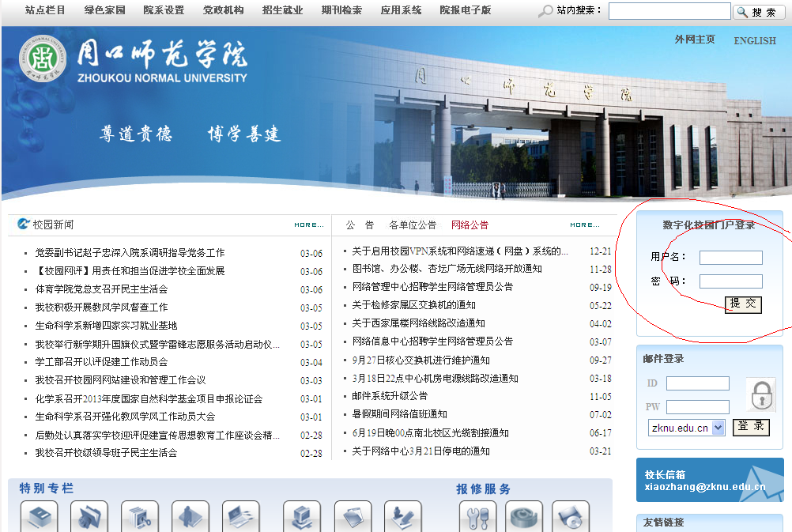Click the 用户名 input field
The height and width of the screenshot is (532, 792).
point(730,258)
